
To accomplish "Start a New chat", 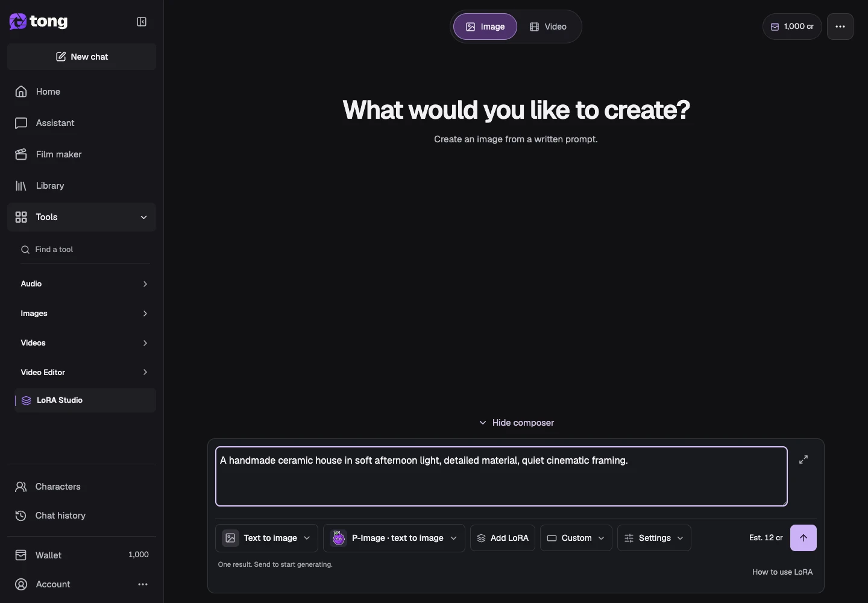I will point(82,57).
